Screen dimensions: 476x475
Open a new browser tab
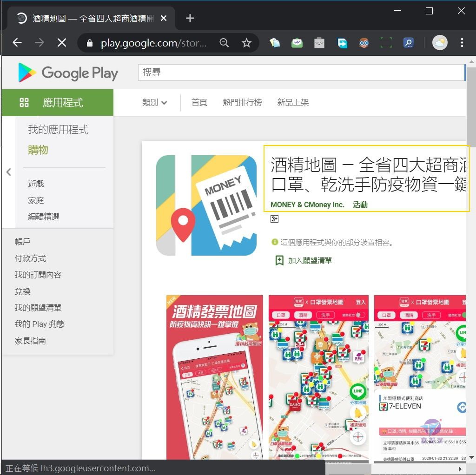pos(190,18)
